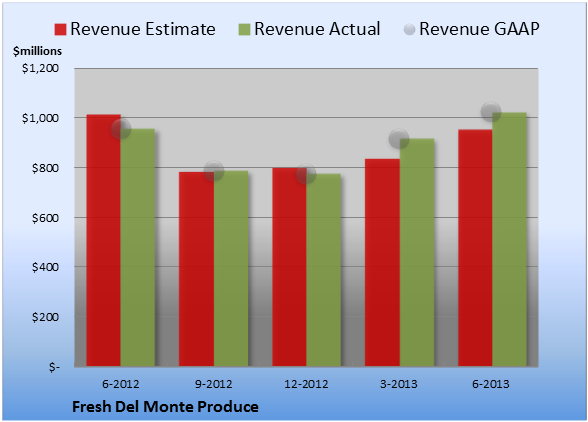The width and height of the screenshot is (588, 422).
Task: Click the "$1,000" y-axis value
Action: pos(40,118)
